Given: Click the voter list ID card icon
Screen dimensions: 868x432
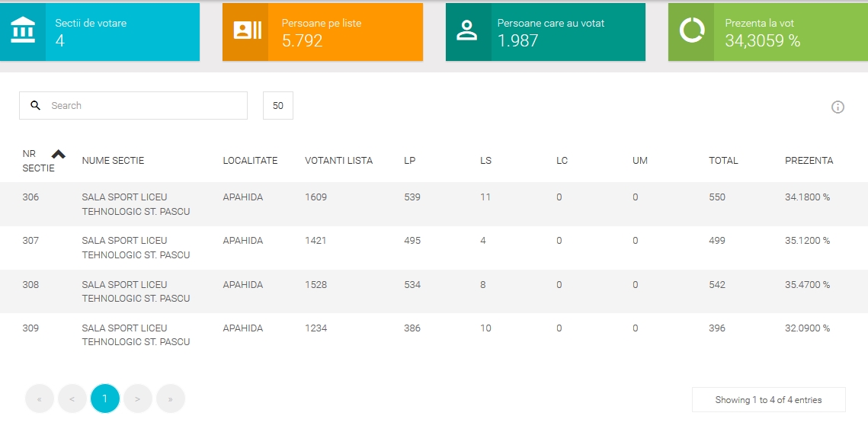Looking at the screenshot, I should (247, 30).
